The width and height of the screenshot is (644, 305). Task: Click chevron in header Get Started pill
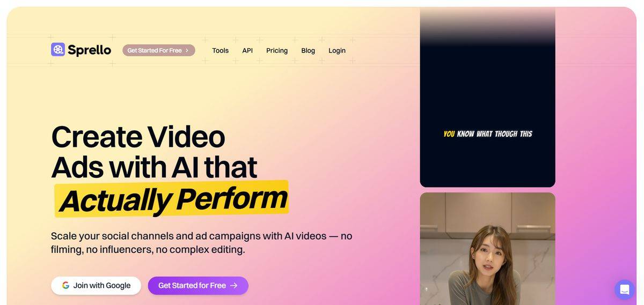187,50
